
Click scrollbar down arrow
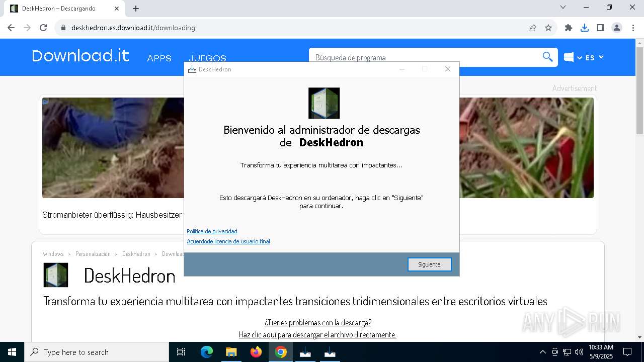(x=639, y=337)
